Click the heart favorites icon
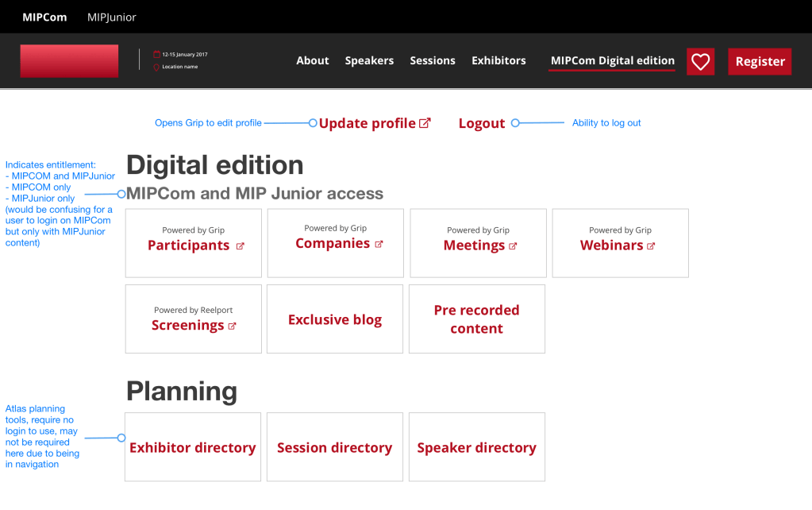The width and height of the screenshot is (812, 510). (x=700, y=62)
